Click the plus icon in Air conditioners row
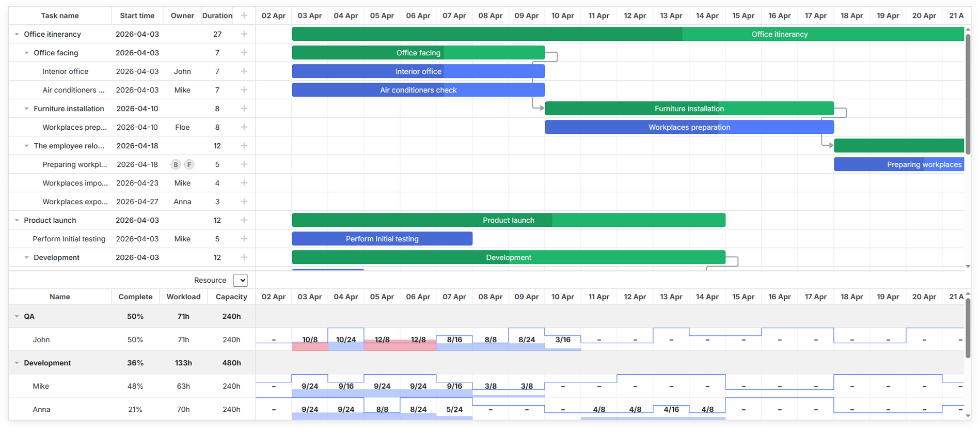Image resolution: width=980 pixels, height=431 pixels. click(244, 90)
